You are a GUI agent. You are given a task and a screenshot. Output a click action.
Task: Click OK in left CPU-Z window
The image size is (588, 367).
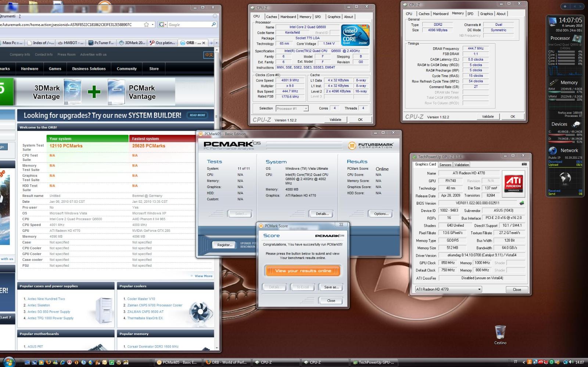pyautogui.click(x=360, y=119)
